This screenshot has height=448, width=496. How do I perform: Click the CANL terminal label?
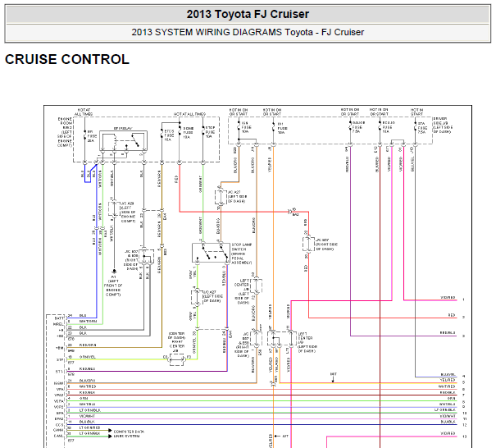[59, 436]
